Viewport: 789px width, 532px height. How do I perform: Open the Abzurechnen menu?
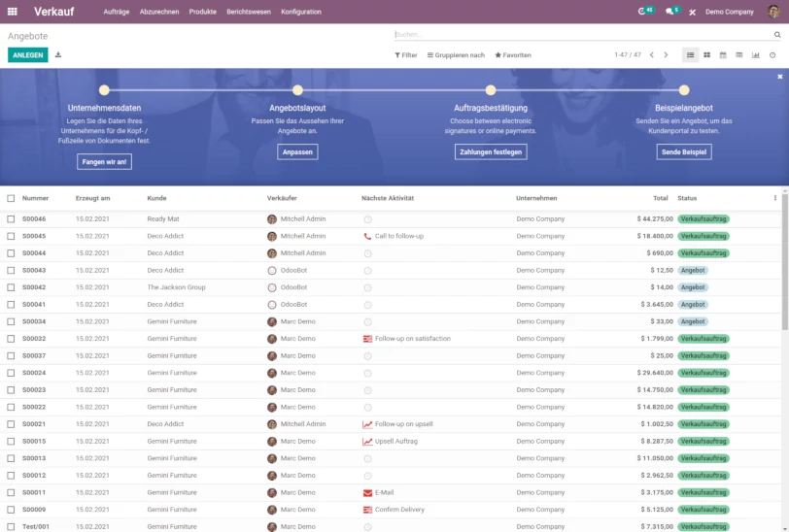159,12
